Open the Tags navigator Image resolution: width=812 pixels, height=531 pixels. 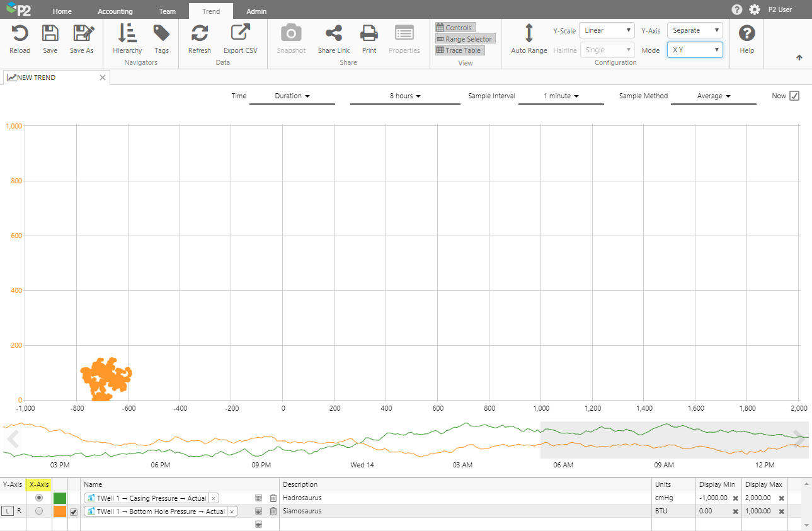pos(161,33)
